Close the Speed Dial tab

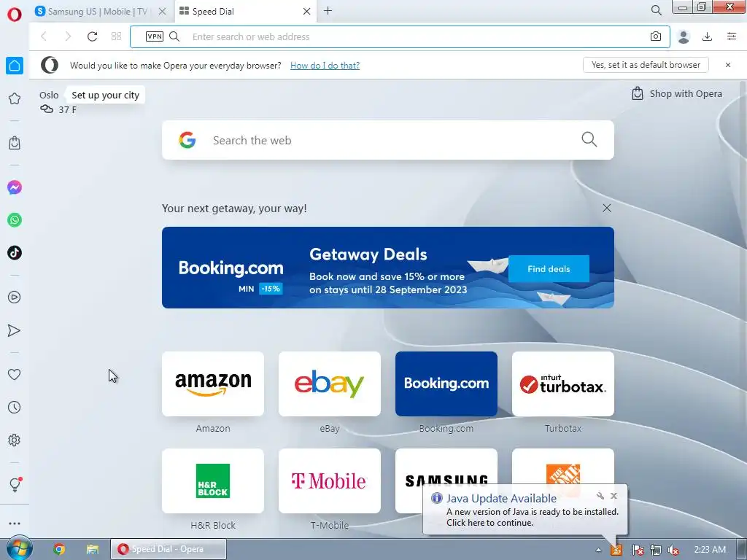click(x=307, y=12)
